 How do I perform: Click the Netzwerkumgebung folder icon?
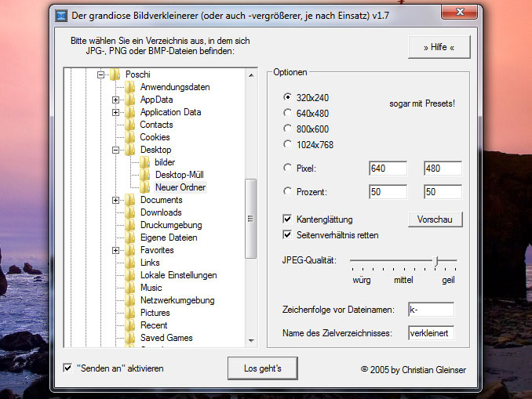(130, 300)
